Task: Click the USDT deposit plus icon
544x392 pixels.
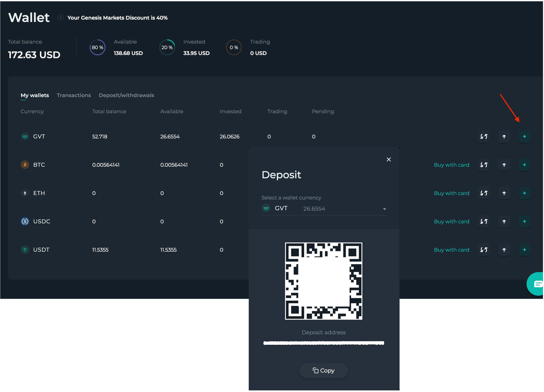Action: tap(524, 250)
